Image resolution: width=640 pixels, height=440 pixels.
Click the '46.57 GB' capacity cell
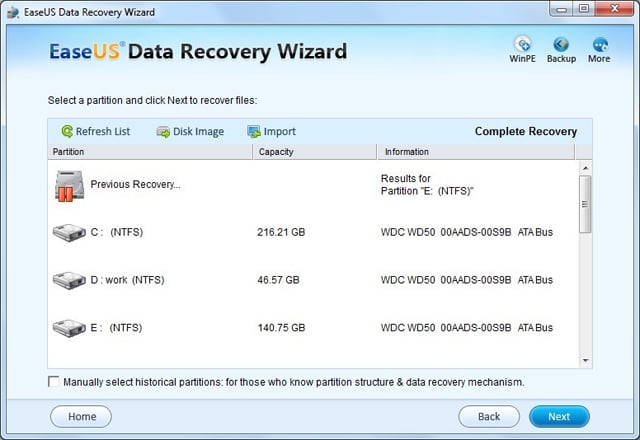pos(278,280)
